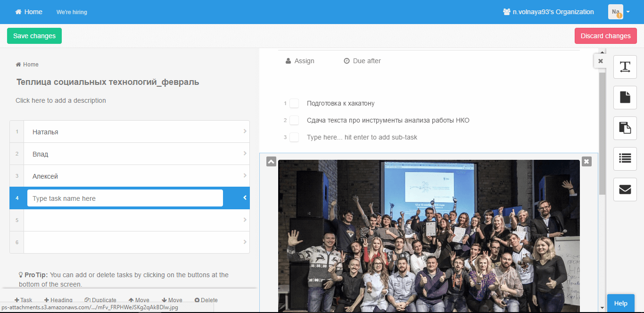Go to Home in the top navigation
The width and height of the screenshot is (644, 313).
(29, 12)
